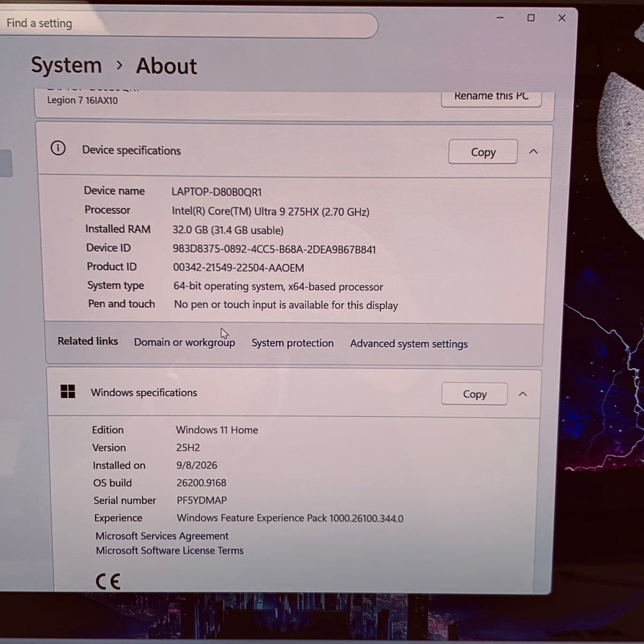This screenshot has width=644, height=644.
Task: Select the Installed on date 9/8/2026
Action: click(x=197, y=465)
